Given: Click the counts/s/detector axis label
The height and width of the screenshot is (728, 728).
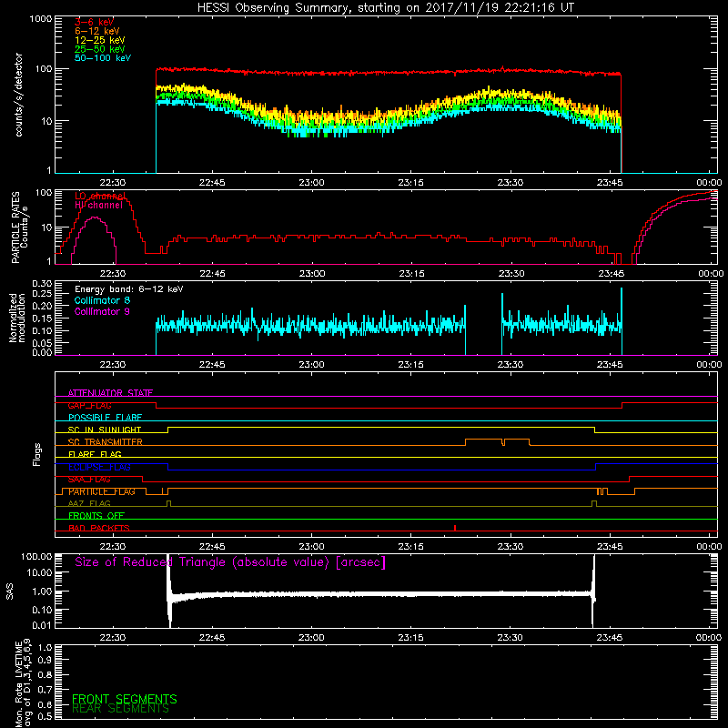Looking at the screenshot, I should [x=19, y=95].
